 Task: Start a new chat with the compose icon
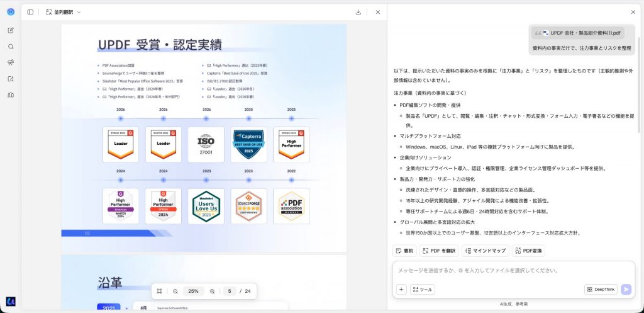tap(11, 30)
